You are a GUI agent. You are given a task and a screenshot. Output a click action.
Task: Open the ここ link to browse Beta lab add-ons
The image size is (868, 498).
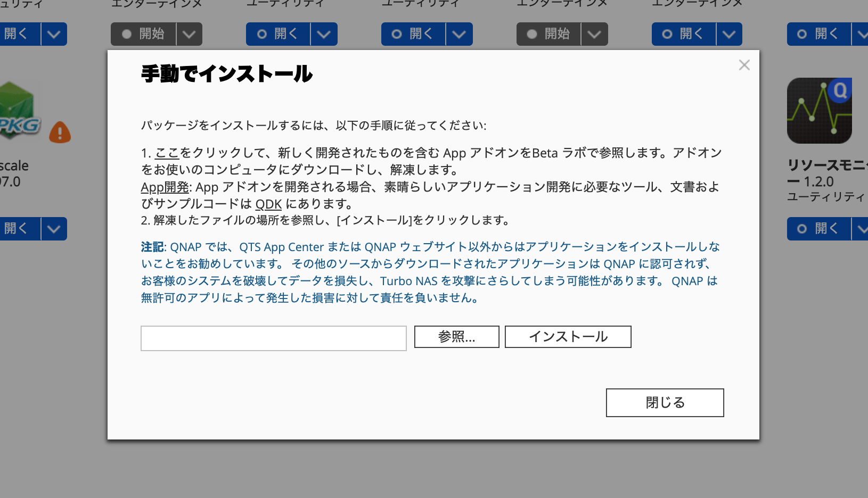(167, 153)
